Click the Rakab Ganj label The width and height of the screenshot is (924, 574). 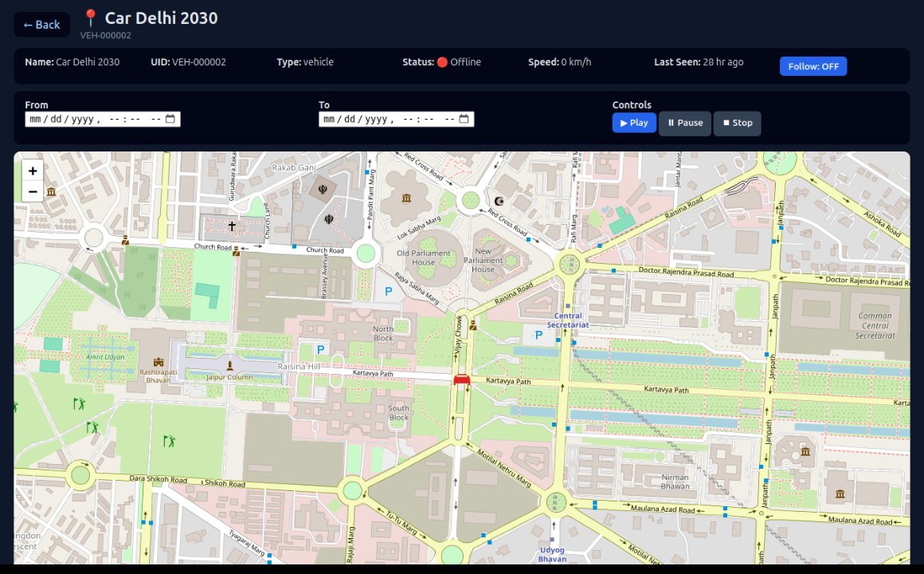click(293, 167)
